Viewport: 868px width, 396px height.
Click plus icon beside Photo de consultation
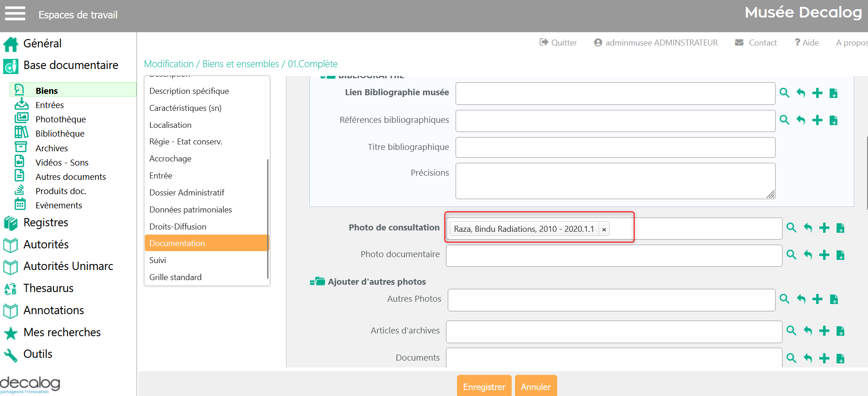[x=824, y=228]
